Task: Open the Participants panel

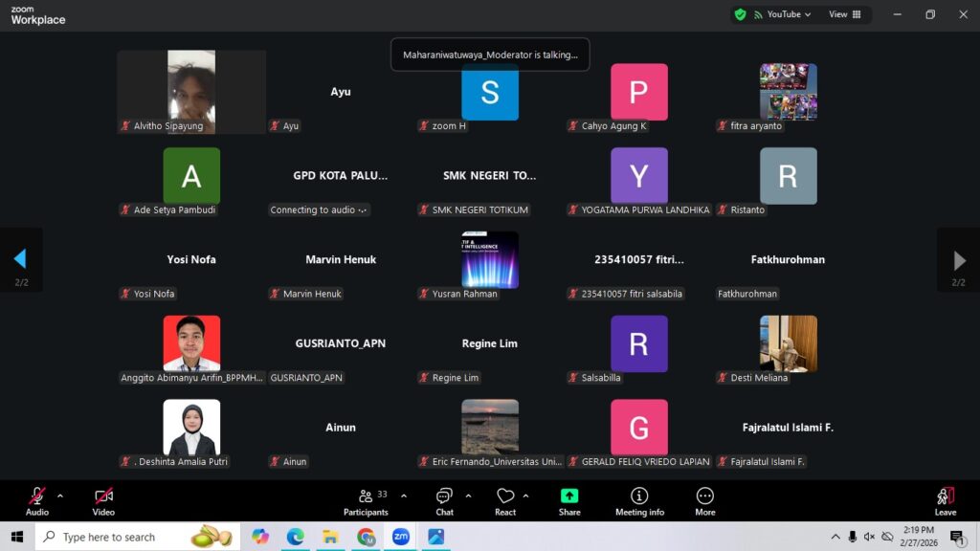Action: [x=367, y=499]
